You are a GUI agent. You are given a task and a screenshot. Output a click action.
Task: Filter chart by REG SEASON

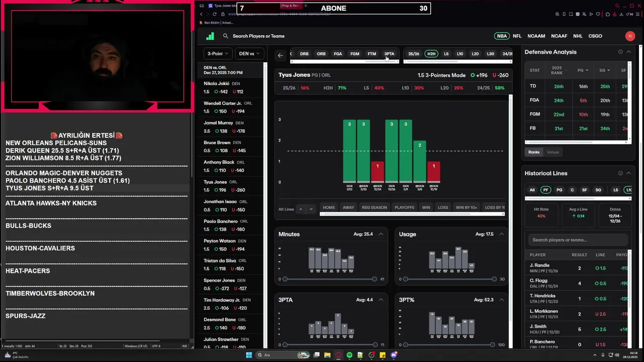374,208
